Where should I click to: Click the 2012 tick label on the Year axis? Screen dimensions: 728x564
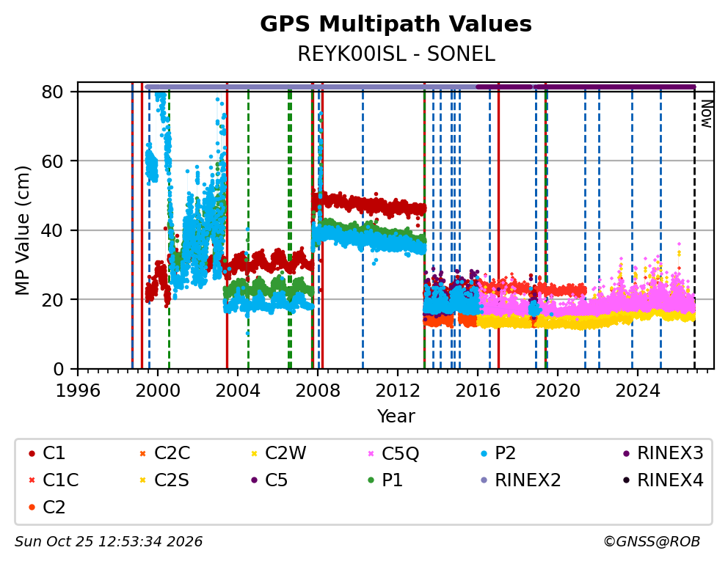click(398, 392)
